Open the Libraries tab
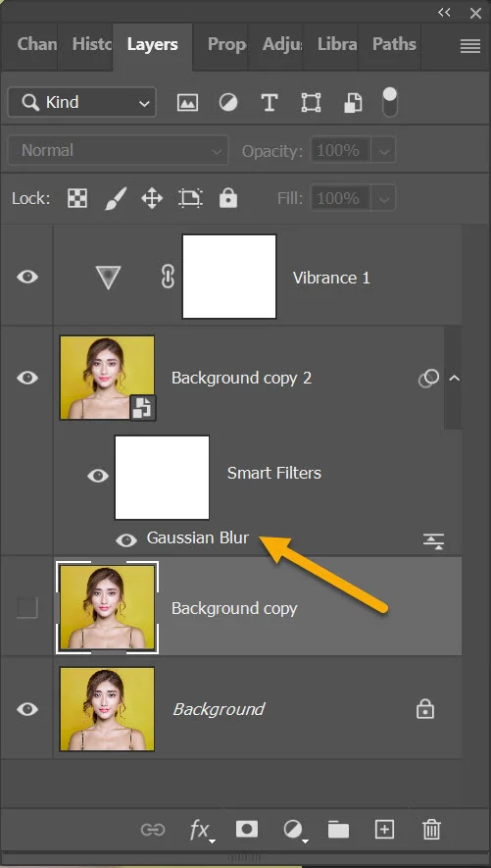491x868 pixels. 337,44
